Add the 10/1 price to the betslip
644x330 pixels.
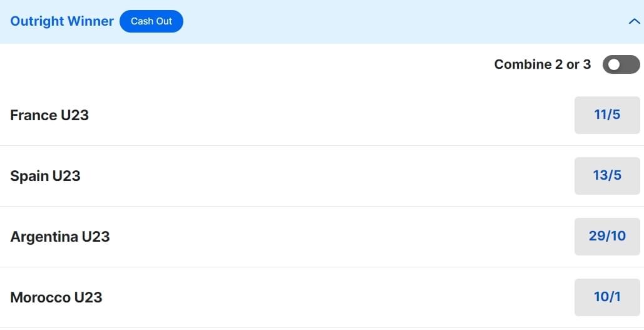(607, 297)
